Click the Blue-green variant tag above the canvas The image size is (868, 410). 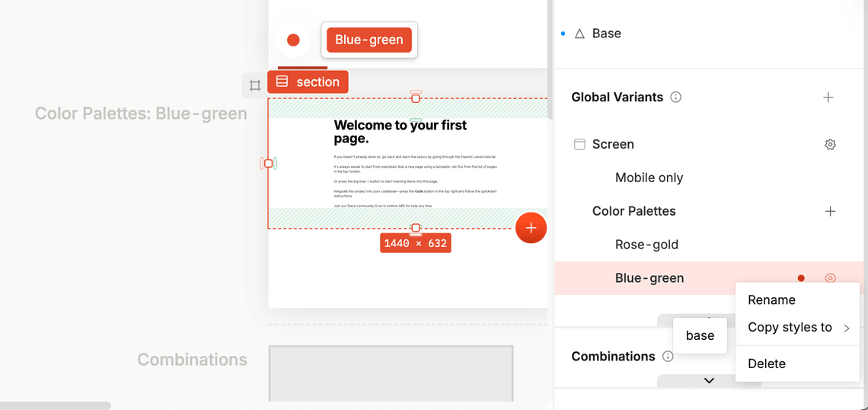click(x=369, y=40)
